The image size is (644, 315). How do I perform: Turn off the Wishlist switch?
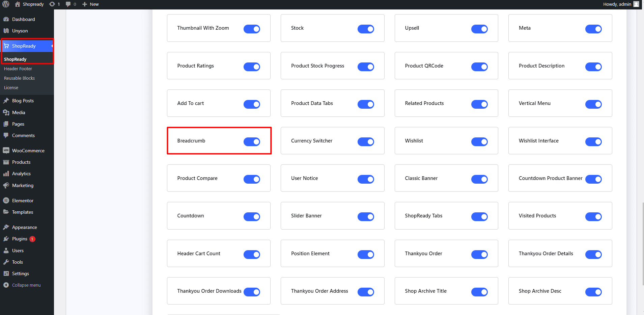(479, 141)
